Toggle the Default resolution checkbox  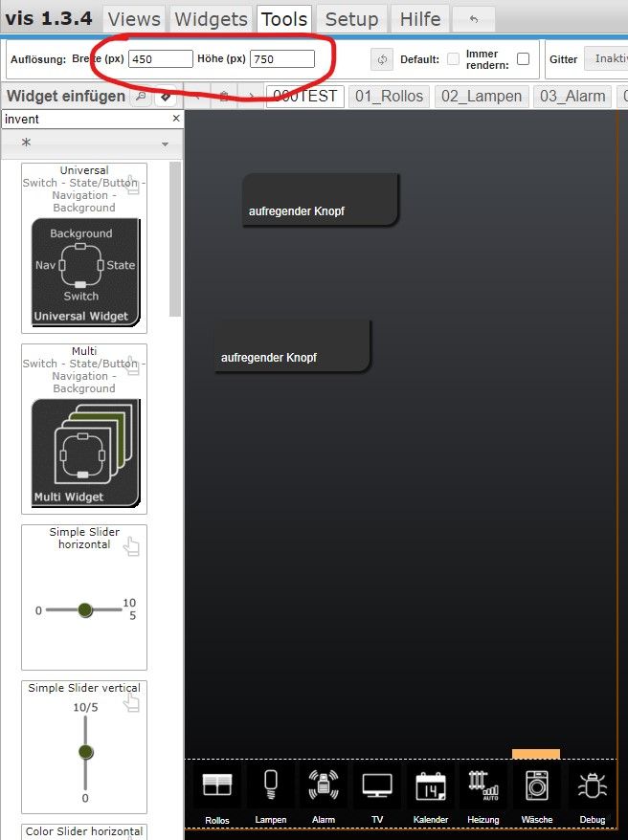(x=454, y=59)
